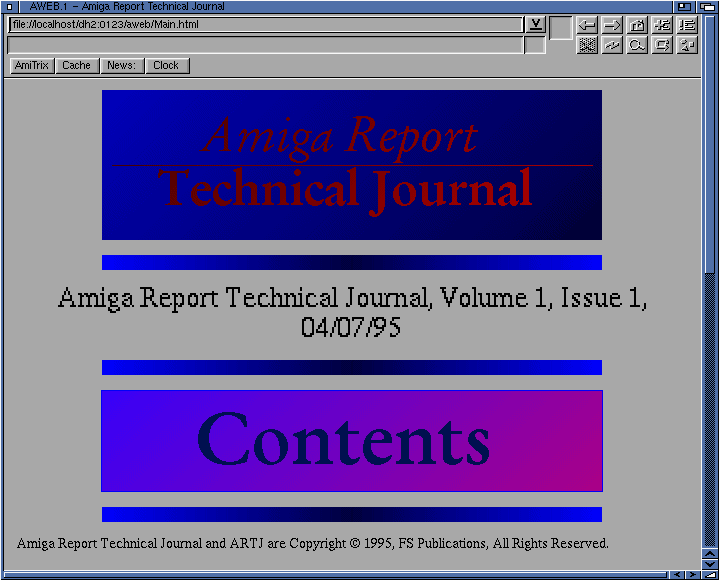This screenshot has width=719, height=580.
Task: Open URL history popup (V button)
Action: pos(535,25)
